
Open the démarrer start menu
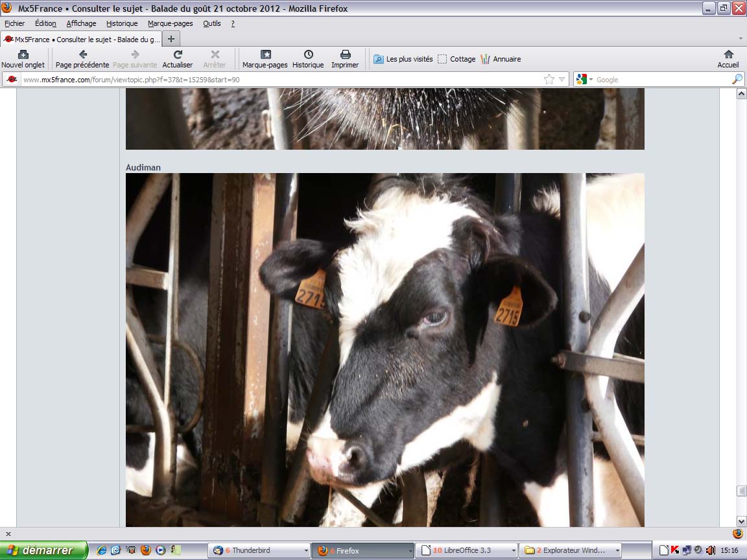[x=44, y=550]
